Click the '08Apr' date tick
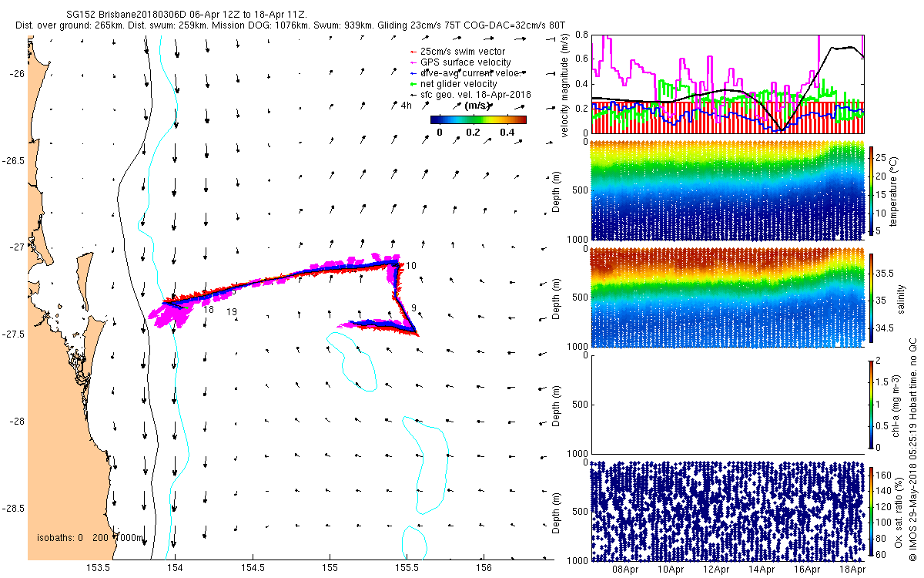The height and width of the screenshot is (578, 924). (624, 570)
